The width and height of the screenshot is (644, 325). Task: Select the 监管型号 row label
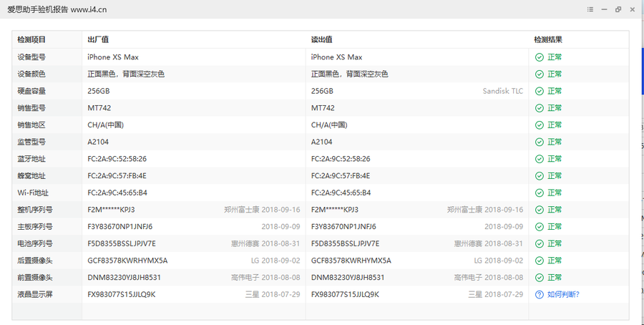click(x=31, y=142)
